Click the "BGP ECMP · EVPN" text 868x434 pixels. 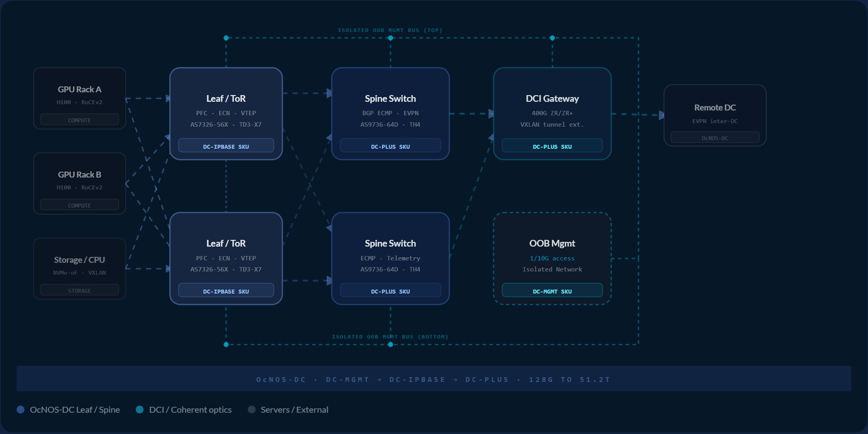click(x=391, y=113)
